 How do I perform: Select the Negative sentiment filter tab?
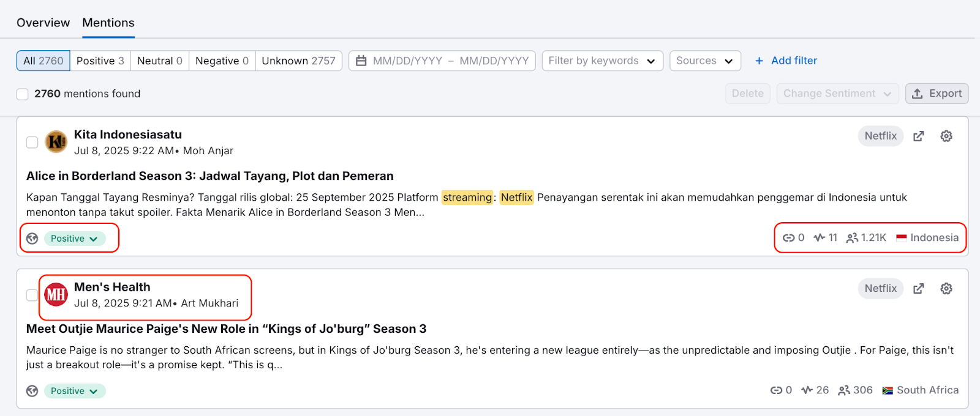click(x=221, y=61)
